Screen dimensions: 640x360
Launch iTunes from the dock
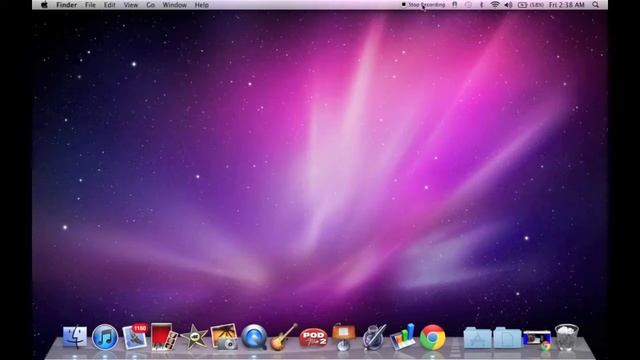[x=105, y=337]
